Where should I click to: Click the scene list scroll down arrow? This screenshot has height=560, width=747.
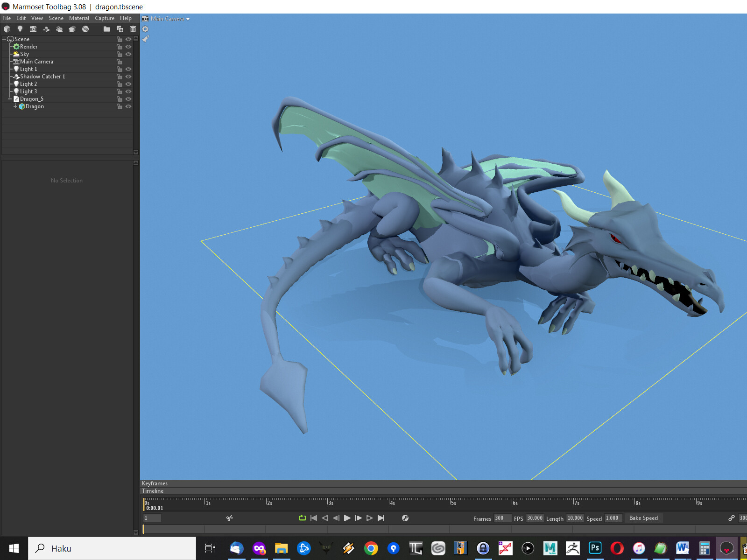coord(136,152)
